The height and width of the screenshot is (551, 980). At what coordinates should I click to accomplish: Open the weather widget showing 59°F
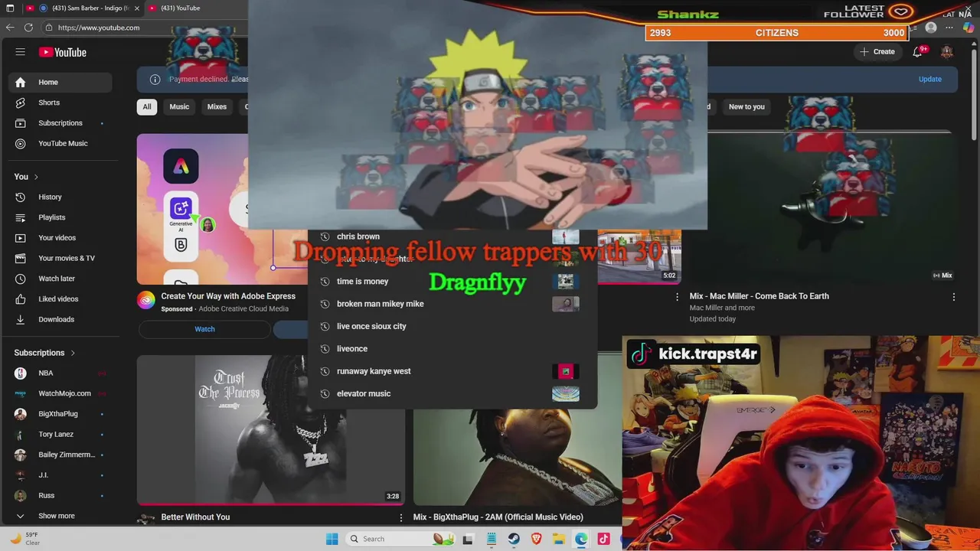24,539
